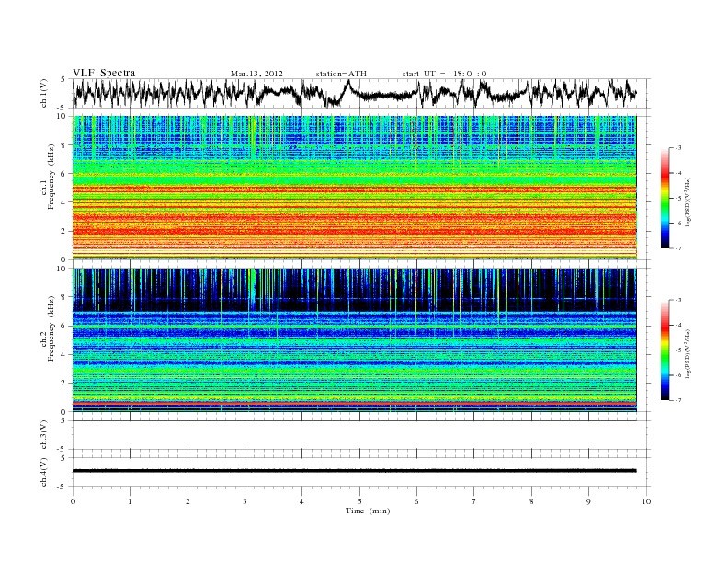Click the "1" tick on the time axis
Viewport: 728px width, 563px height.
tap(131, 501)
